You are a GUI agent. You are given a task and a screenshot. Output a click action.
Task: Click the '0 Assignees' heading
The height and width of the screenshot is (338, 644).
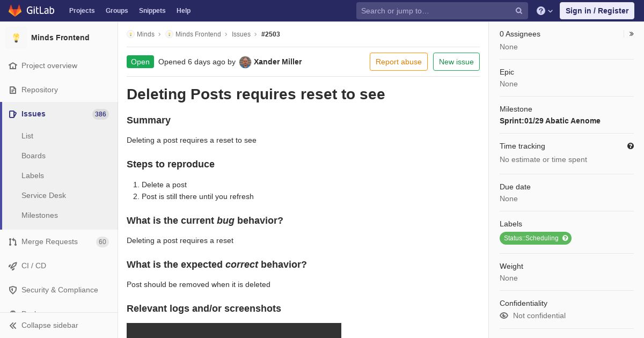click(520, 34)
